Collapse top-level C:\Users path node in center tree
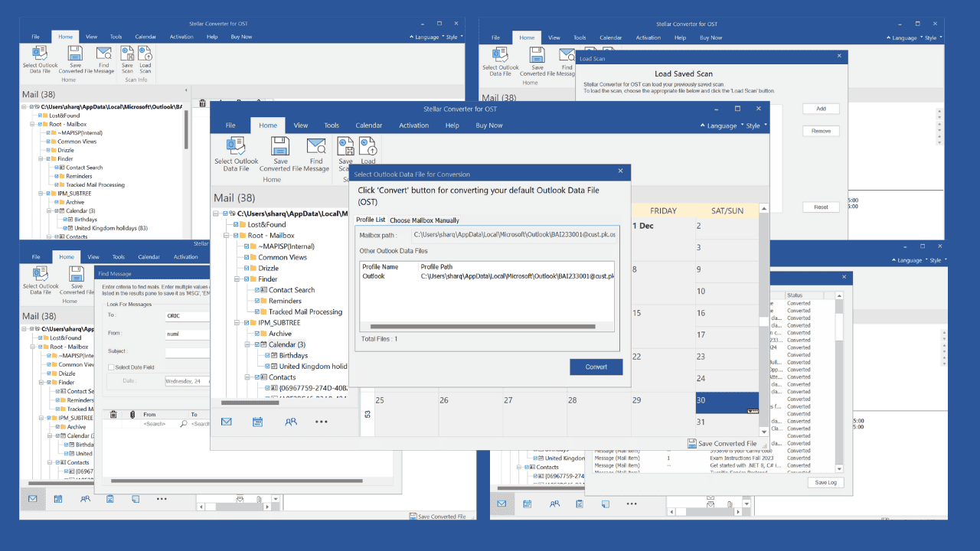This screenshot has height=551, width=980. [x=217, y=214]
